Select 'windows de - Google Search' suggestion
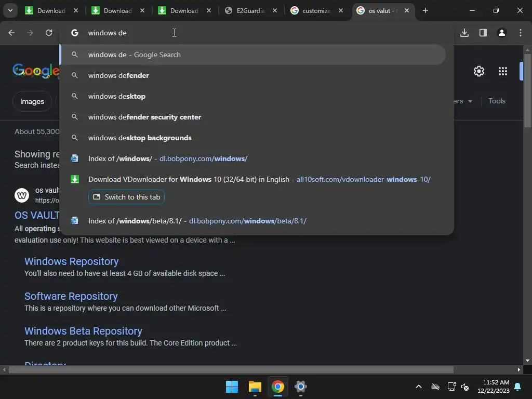Screen dimensions: 532x399 click(x=253, y=55)
